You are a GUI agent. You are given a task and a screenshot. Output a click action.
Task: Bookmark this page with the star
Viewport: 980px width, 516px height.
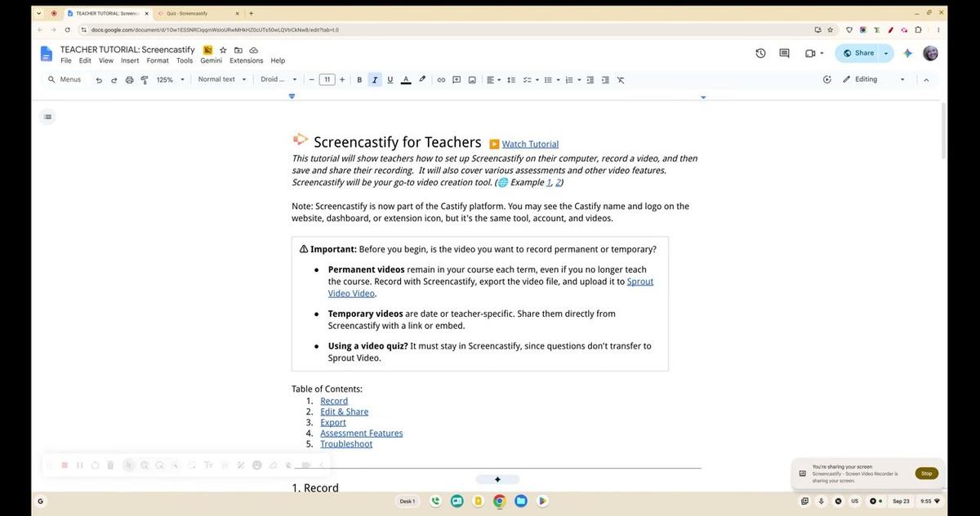click(x=831, y=29)
